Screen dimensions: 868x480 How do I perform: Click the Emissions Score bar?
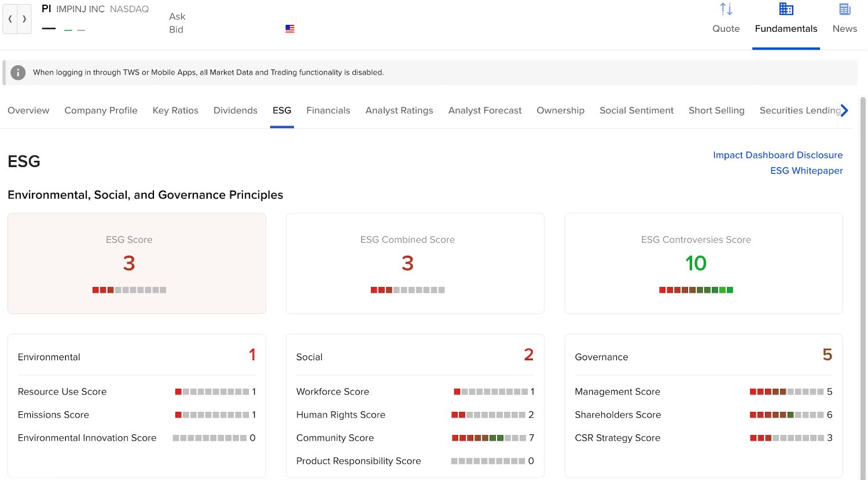pos(212,415)
